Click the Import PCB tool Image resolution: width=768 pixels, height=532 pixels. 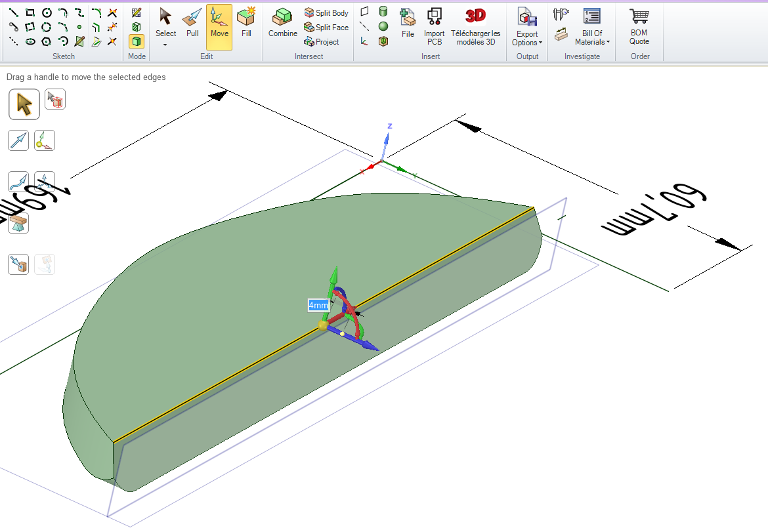tap(434, 26)
